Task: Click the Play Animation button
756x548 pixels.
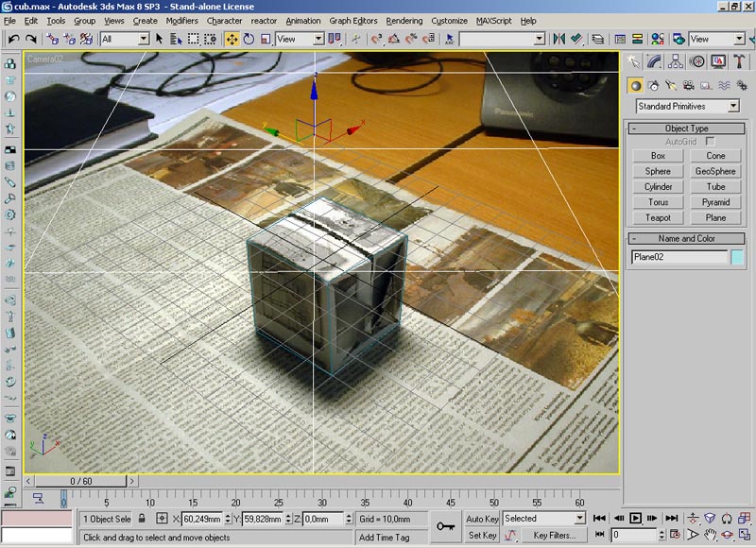Action: coord(636,518)
